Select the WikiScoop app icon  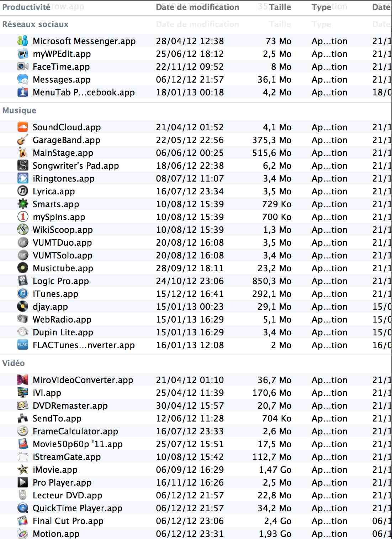[23, 230]
